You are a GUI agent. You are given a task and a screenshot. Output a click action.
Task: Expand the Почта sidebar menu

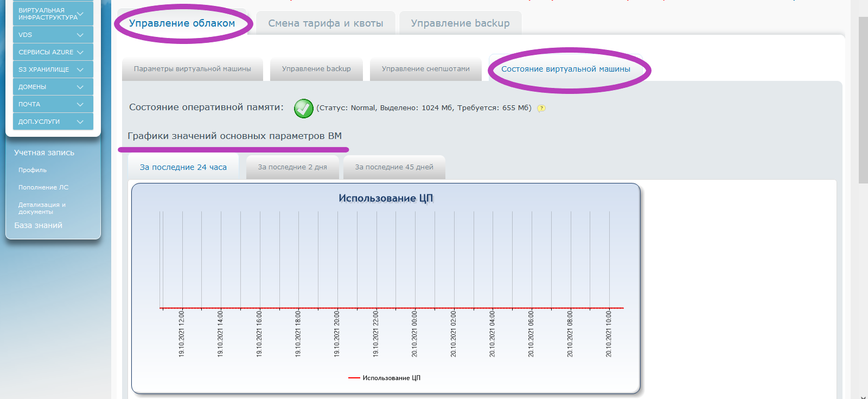[53, 104]
